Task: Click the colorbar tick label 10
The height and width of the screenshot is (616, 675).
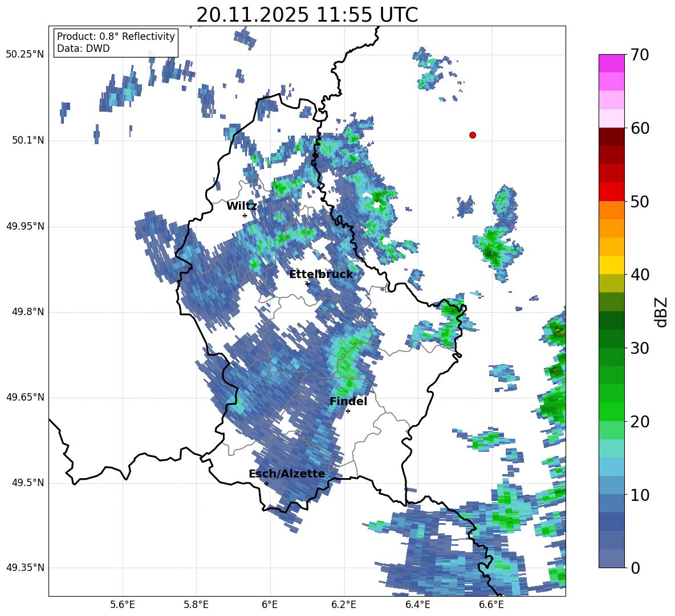Action: coord(640,495)
